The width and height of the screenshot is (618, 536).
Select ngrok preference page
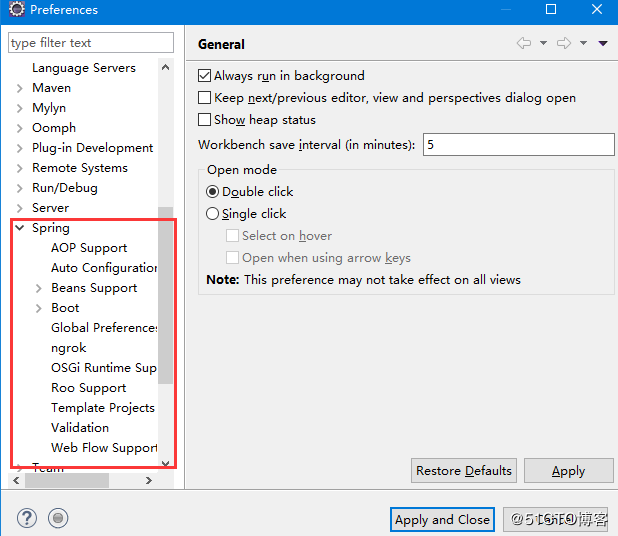[69, 348]
